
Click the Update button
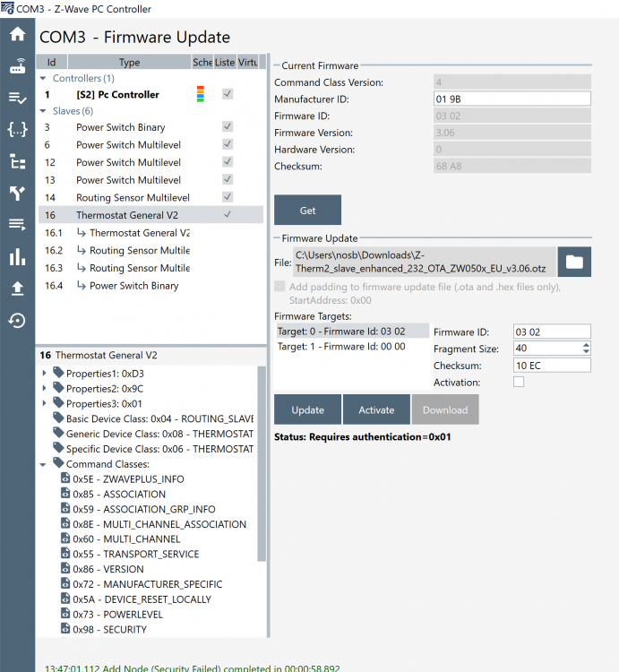point(307,409)
